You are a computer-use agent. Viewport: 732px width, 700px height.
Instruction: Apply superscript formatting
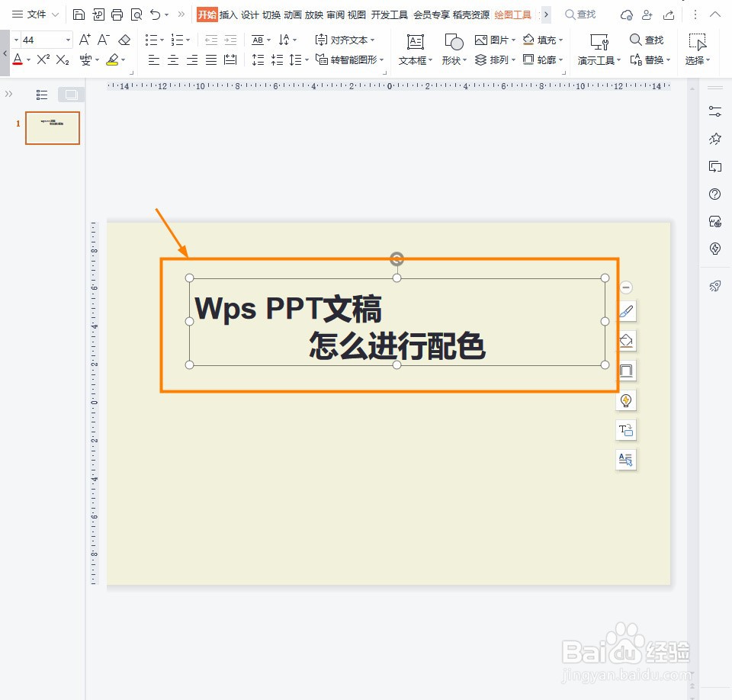click(x=43, y=59)
